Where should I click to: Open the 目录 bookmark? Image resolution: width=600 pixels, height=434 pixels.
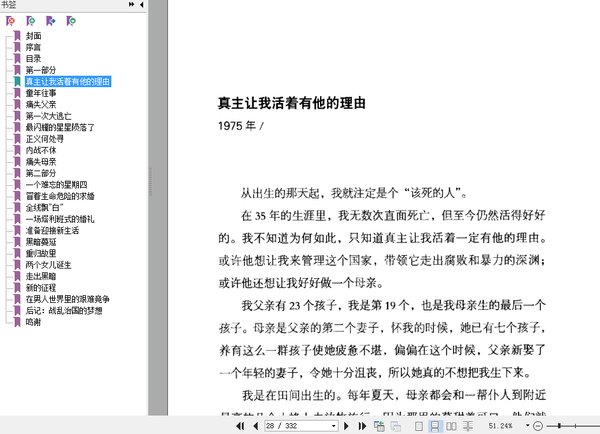point(33,59)
